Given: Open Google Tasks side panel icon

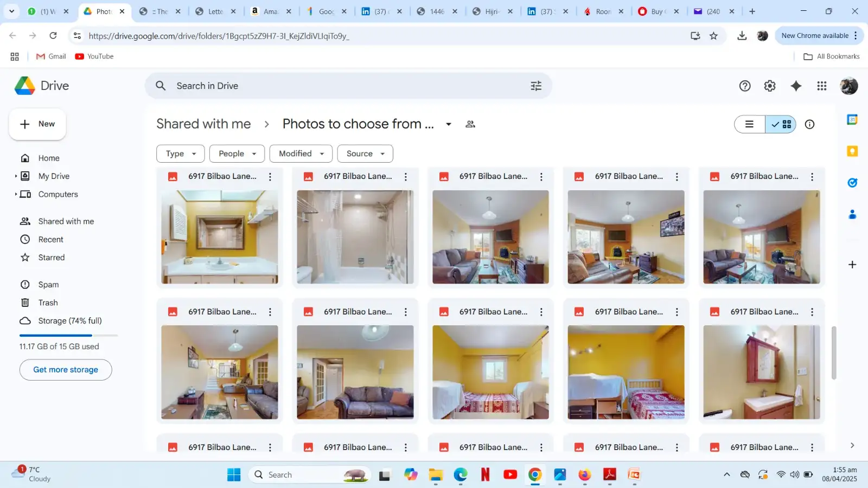Looking at the screenshot, I should [852, 183].
